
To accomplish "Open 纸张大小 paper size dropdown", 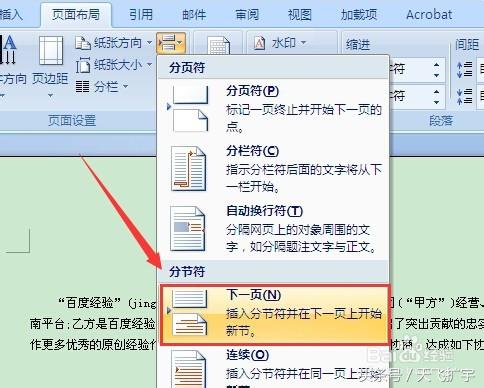I will 114,65.
